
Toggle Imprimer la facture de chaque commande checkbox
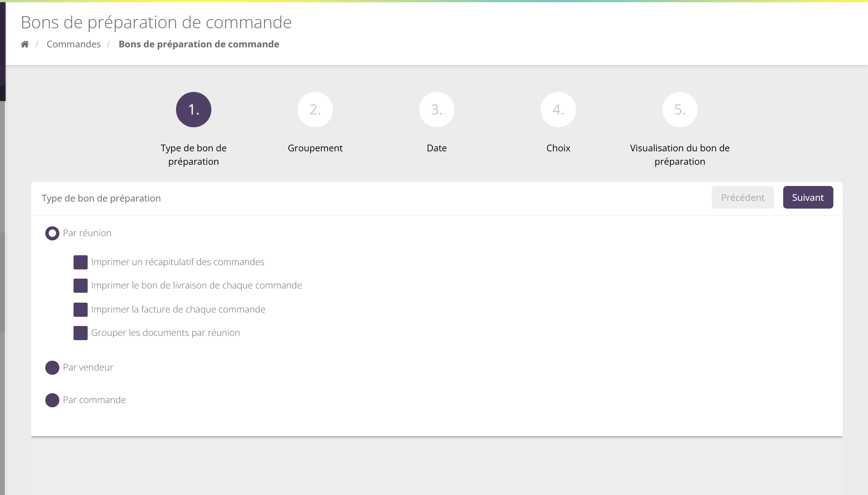tap(81, 310)
